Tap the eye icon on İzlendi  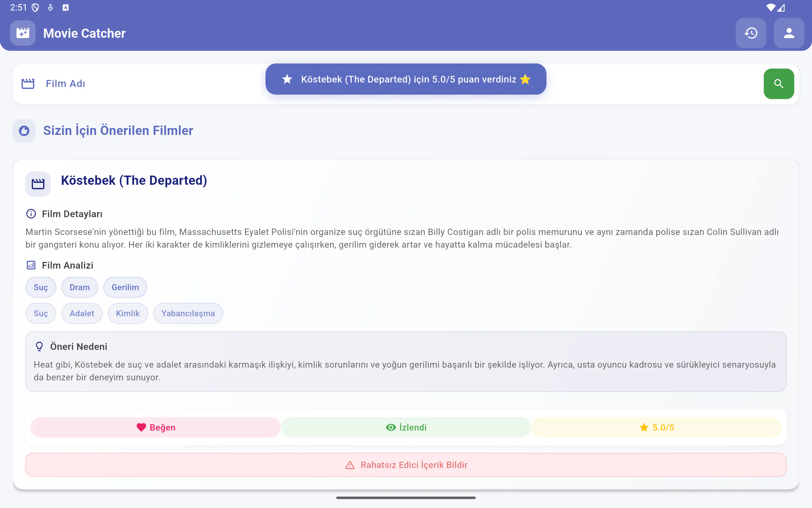pyautogui.click(x=391, y=427)
